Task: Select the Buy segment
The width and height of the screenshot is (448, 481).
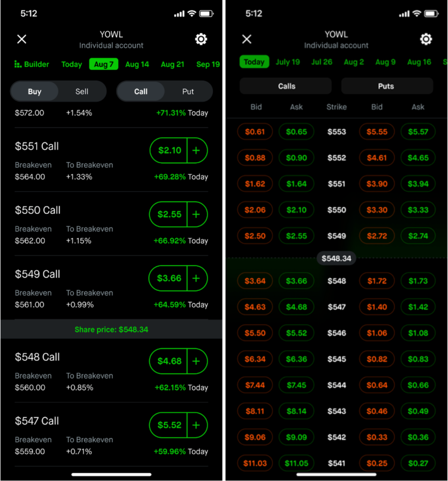Action: 35,91
